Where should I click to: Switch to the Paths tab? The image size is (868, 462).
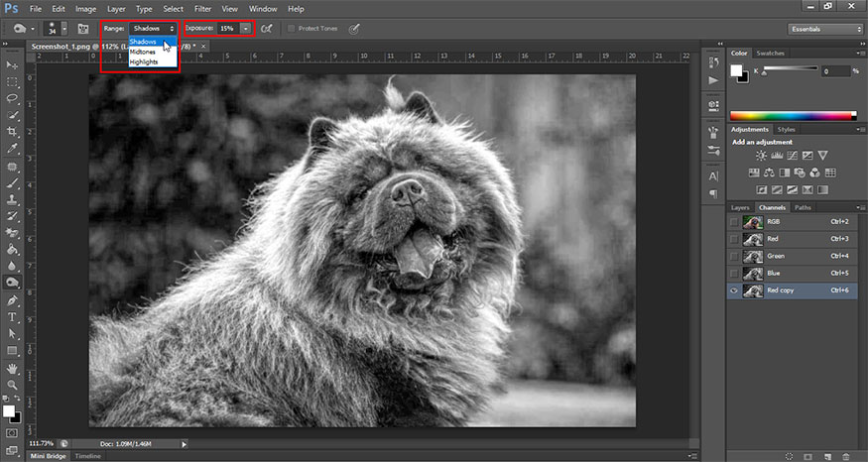tap(803, 207)
